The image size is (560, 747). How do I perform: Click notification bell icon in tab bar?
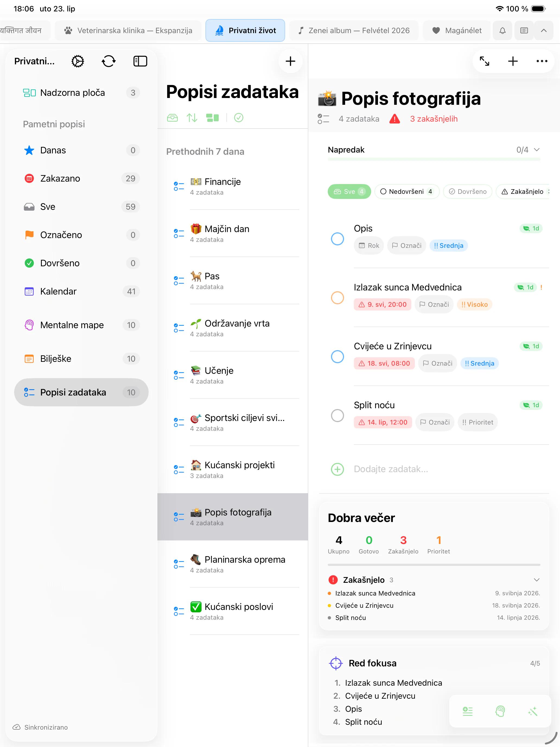[502, 30]
